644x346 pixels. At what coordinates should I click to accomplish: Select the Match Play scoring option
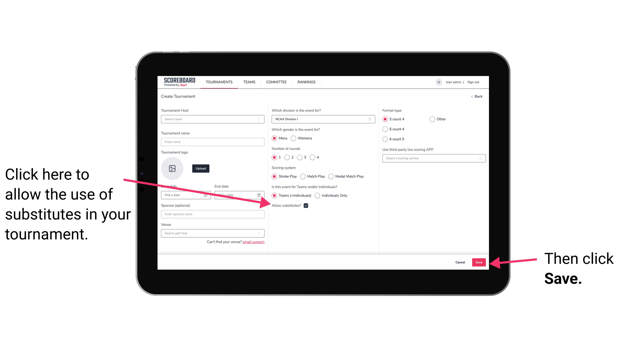pos(303,176)
